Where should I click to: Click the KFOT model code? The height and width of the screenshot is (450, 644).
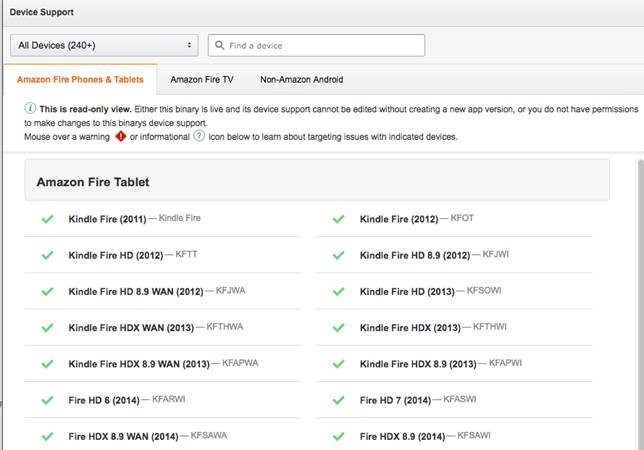pyautogui.click(x=462, y=218)
